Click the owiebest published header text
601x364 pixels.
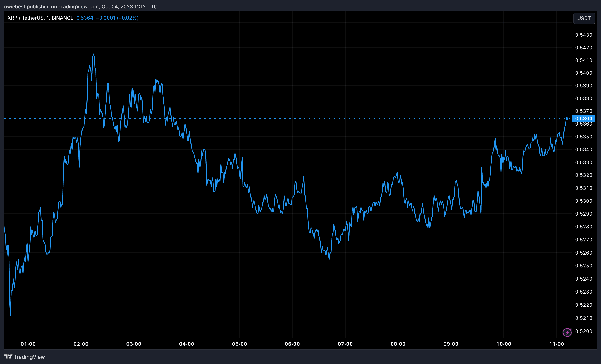tap(80, 7)
